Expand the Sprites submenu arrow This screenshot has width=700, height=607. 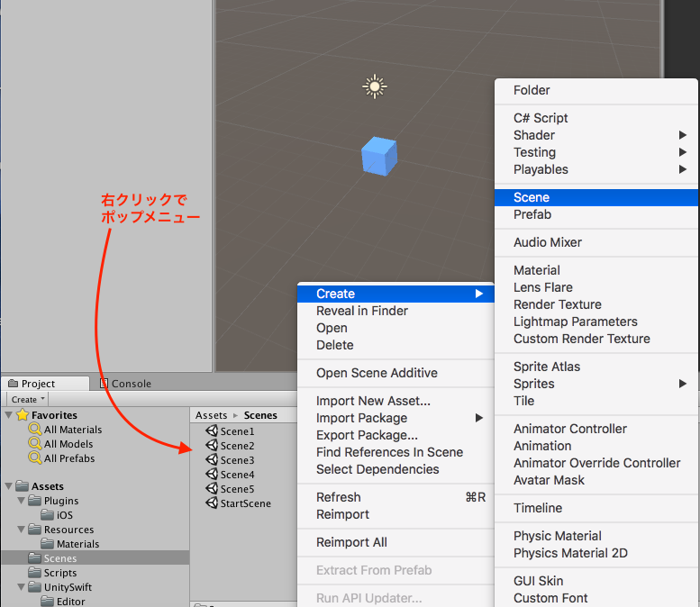coord(683,384)
